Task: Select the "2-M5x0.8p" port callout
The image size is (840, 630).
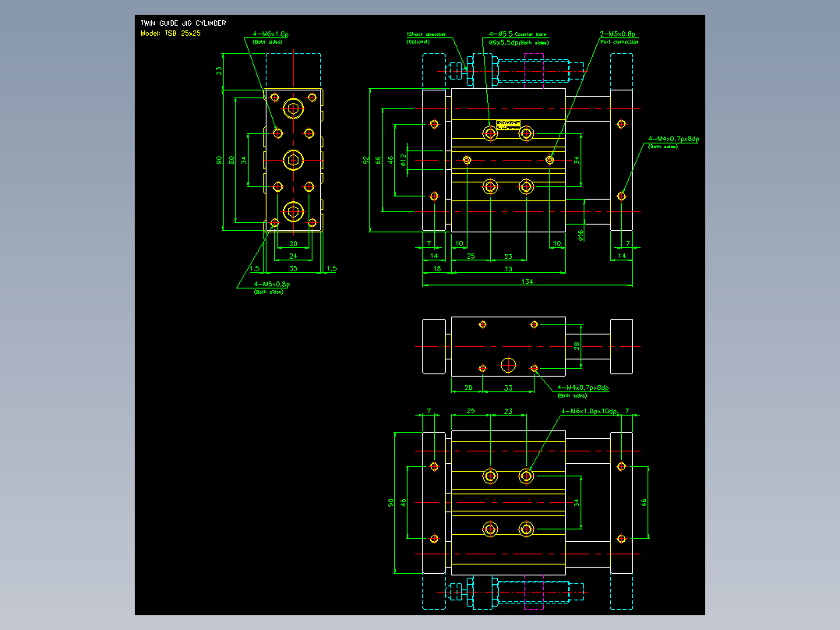Action: 618,34
